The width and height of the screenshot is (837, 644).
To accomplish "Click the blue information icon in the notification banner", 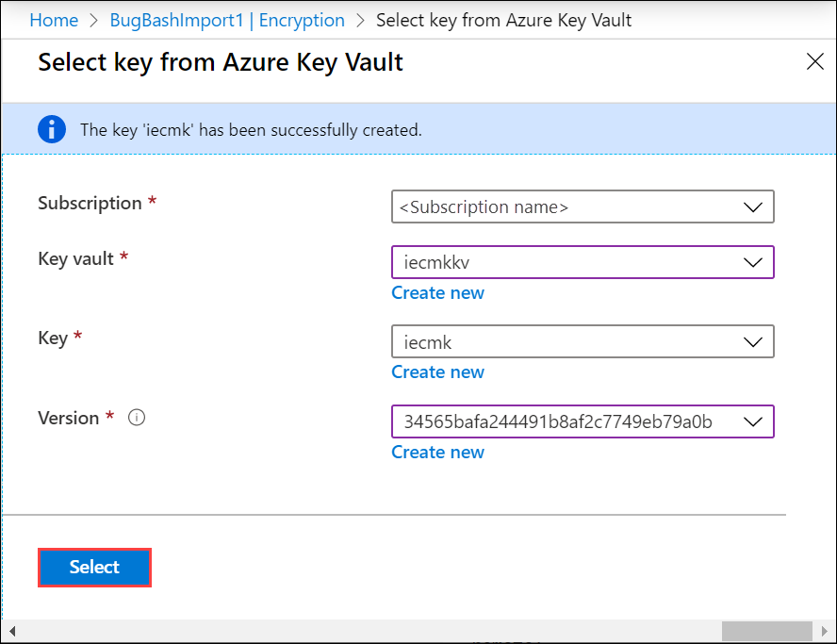I will pos(52,129).
